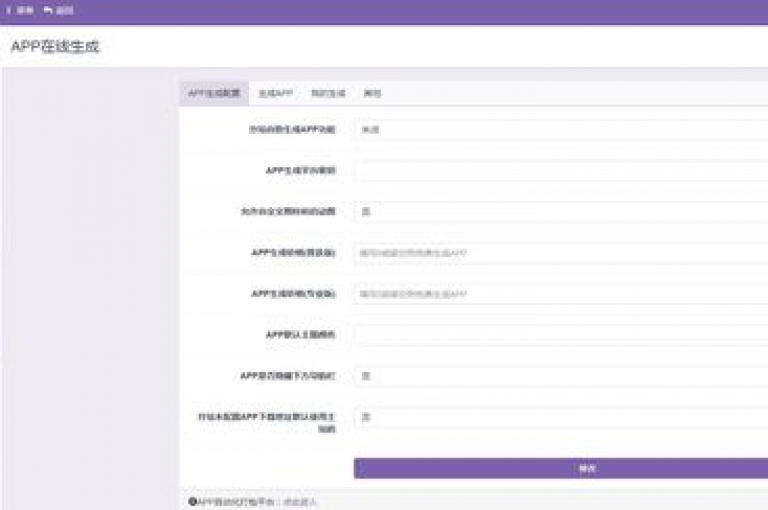Viewport: 768px width, 510px height.
Task: Open the 分站未配置APP下载地址 dropdown
Action: 561,417
